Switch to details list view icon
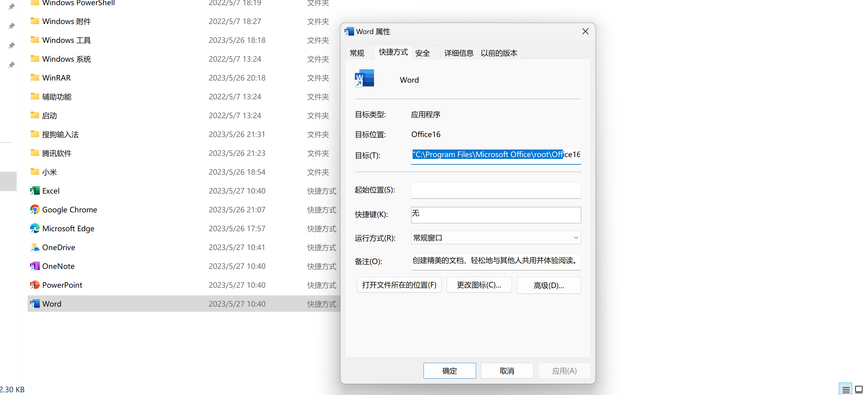 (846, 390)
